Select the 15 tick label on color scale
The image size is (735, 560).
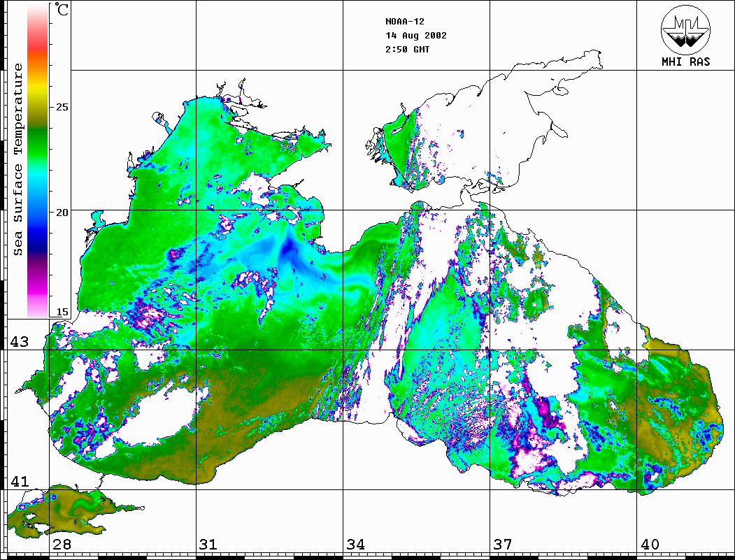(62, 312)
